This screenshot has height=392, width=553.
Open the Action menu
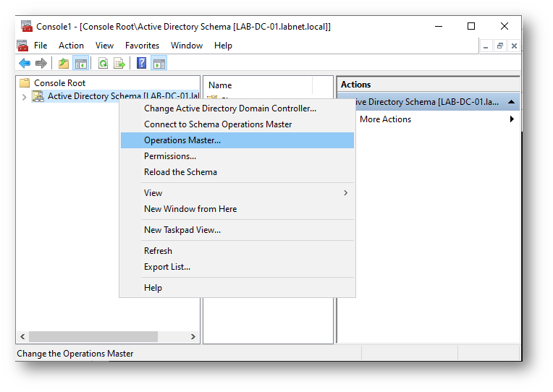[71, 46]
